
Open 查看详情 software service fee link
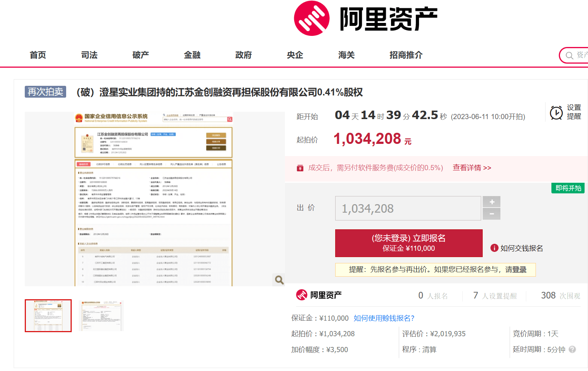[472, 168]
